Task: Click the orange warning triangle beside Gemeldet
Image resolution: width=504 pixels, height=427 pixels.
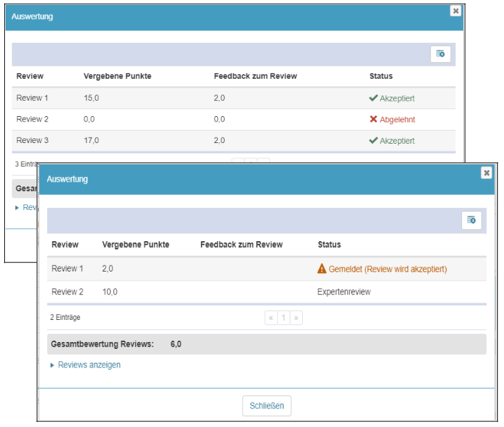Action: 321,269
